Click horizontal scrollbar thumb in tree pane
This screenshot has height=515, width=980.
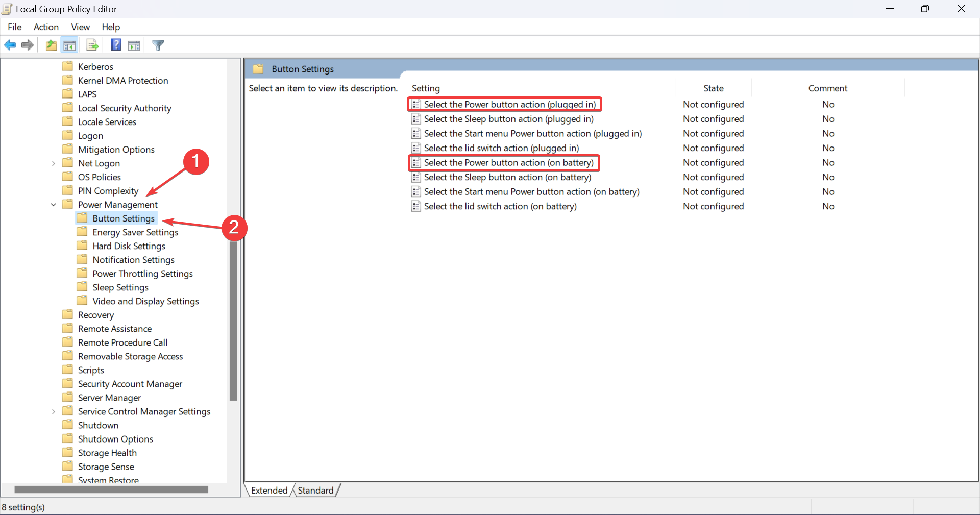click(x=111, y=489)
